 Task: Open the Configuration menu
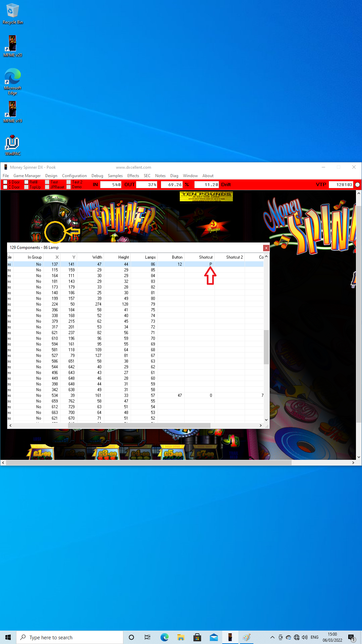[74, 176]
